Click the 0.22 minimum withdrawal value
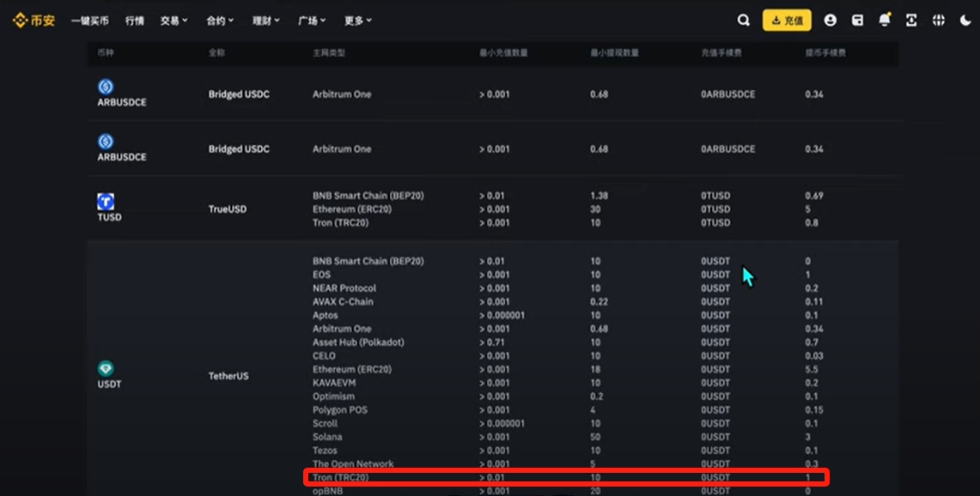 599,302
